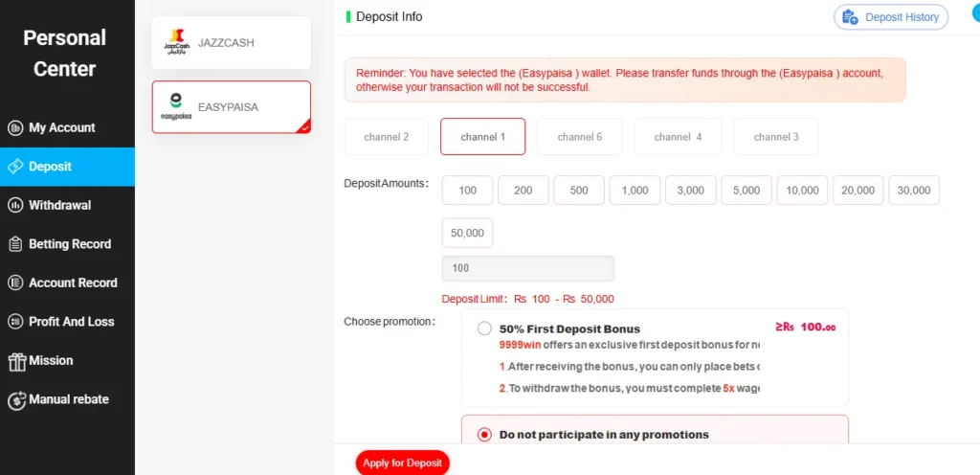Screen dimensions: 980x475
Task: Pick the 5,000 deposit amount
Action: coord(746,190)
